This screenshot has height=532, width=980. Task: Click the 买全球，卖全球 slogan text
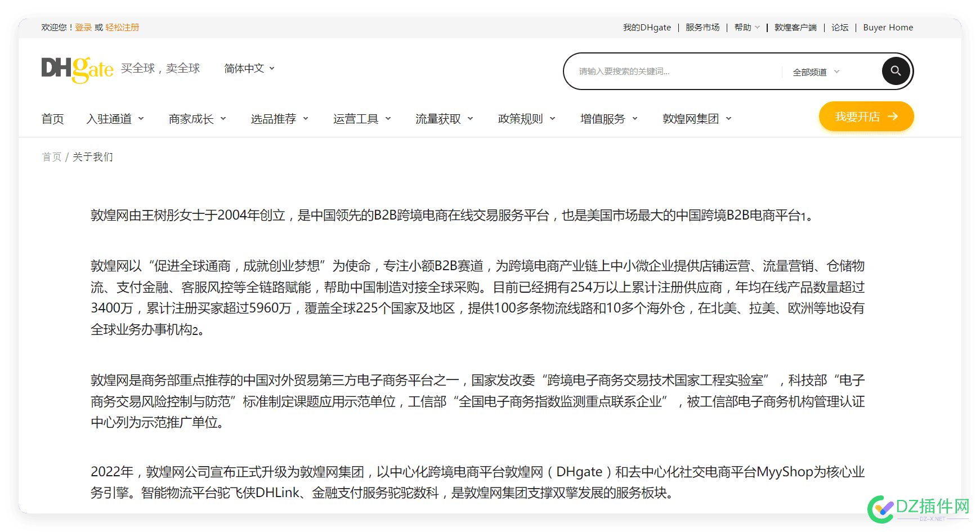click(160, 68)
